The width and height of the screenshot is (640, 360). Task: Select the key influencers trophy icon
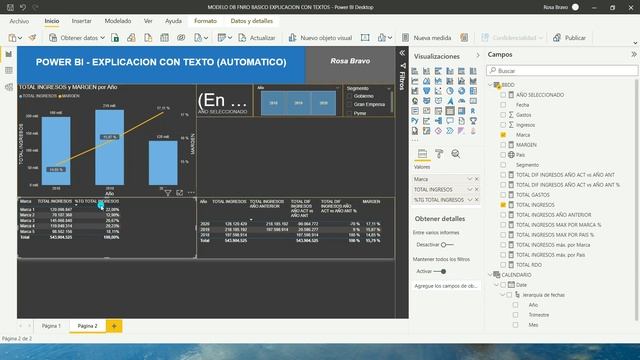pos(473,121)
